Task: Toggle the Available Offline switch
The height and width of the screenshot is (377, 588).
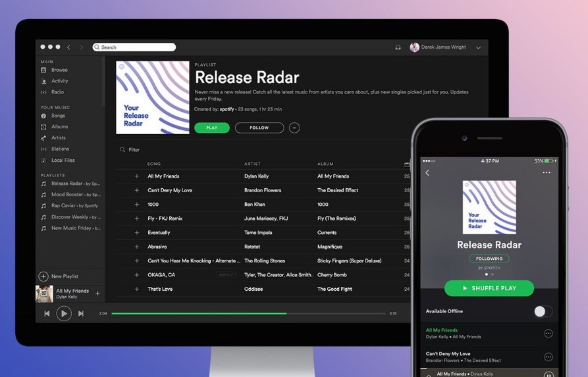Action: 543,311
